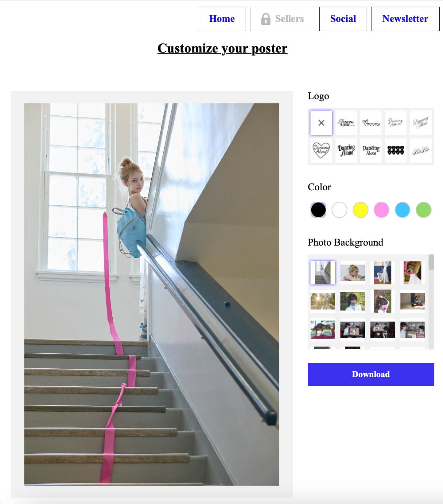Choose the heart-shaped Dancing Alone logo
This screenshot has width=443, height=504.
click(x=321, y=150)
